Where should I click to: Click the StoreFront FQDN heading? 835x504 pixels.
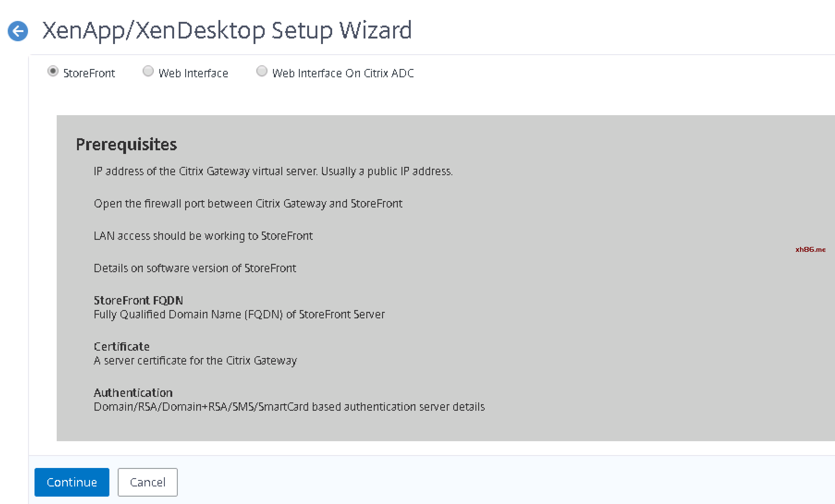[x=138, y=300]
